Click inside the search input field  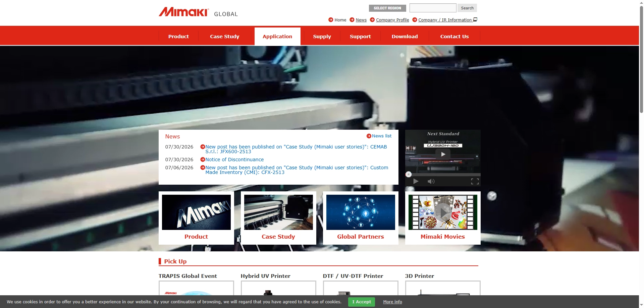[433, 8]
